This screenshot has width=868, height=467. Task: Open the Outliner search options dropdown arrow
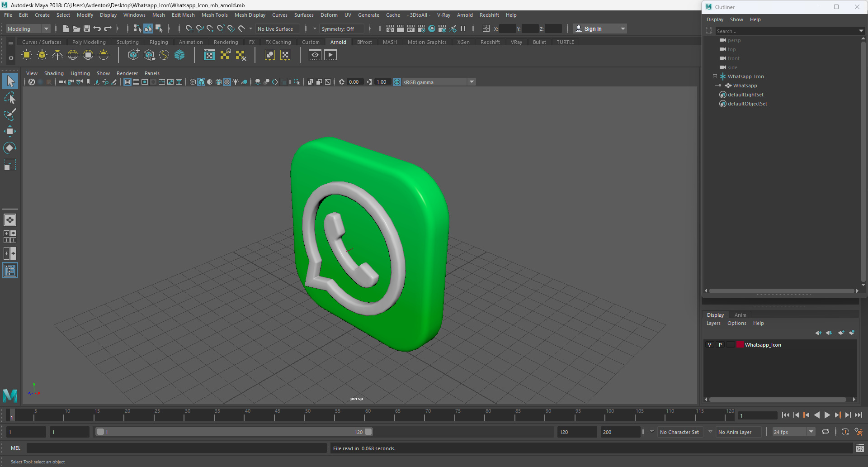(861, 31)
